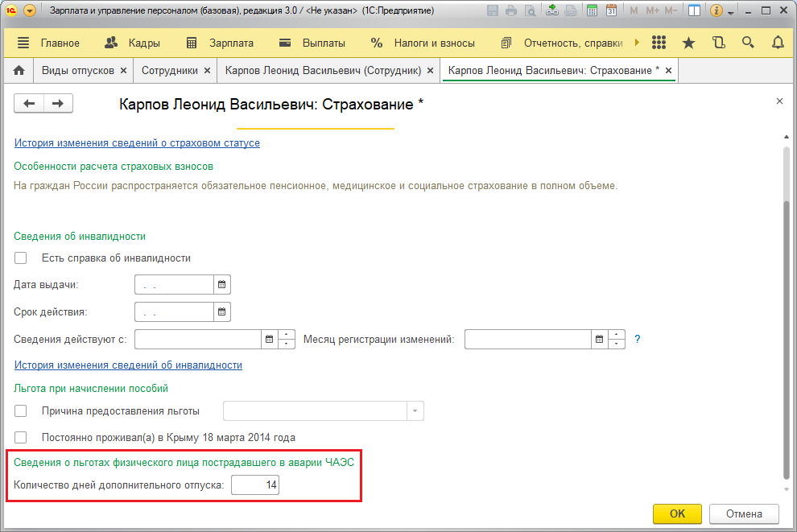Go to home page icon tab
797x532 pixels.
19,71
